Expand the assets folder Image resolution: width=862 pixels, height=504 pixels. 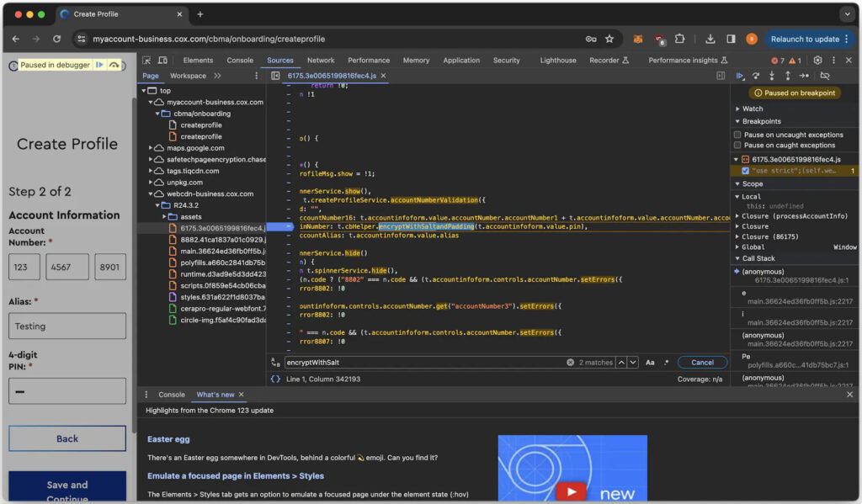tap(164, 216)
